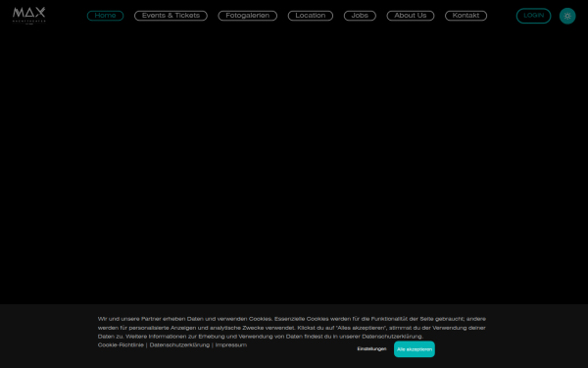588x368 pixels.
Task: Open the Jobs page
Action: pyautogui.click(x=360, y=16)
